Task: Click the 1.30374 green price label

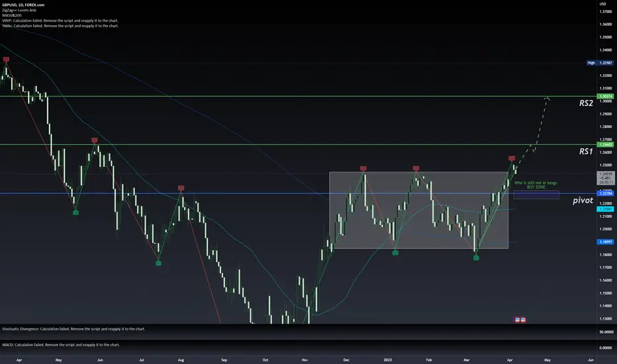Action: click(605, 96)
